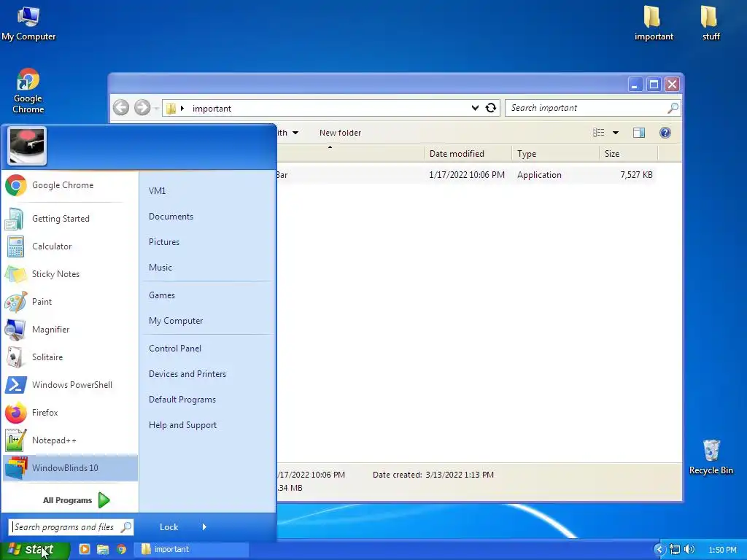747x560 pixels.
Task: Click the change view icon
Action: coord(598,133)
